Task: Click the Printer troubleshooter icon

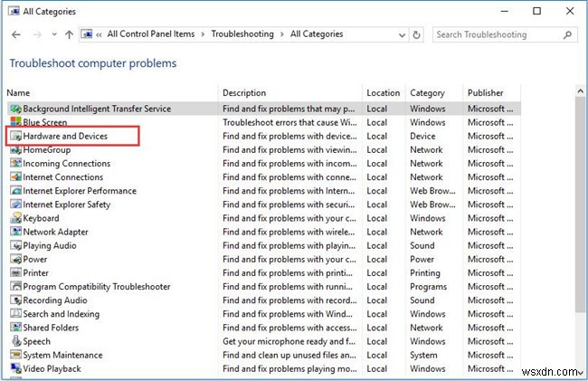Action: pyautogui.click(x=15, y=272)
